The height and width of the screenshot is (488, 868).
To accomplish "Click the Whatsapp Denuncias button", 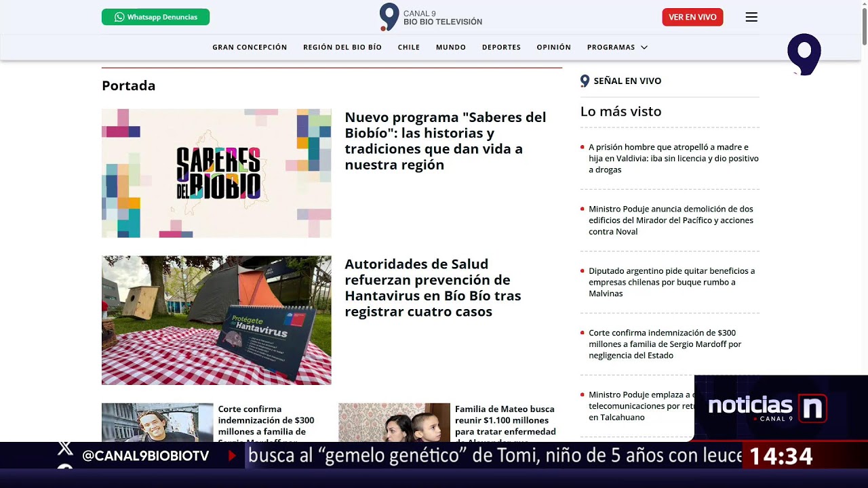I will pyautogui.click(x=155, y=17).
